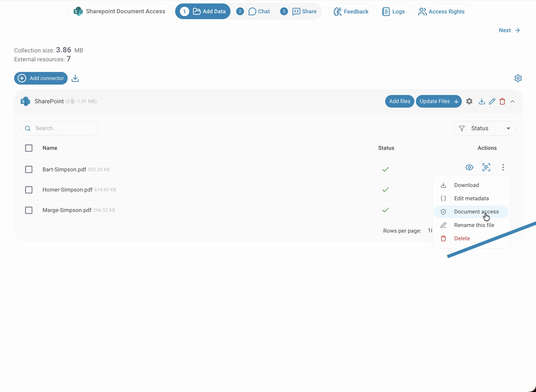Viewport: 536px width, 392px height.
Task: Open the Status filter dropdown
Action: [484, 128]
